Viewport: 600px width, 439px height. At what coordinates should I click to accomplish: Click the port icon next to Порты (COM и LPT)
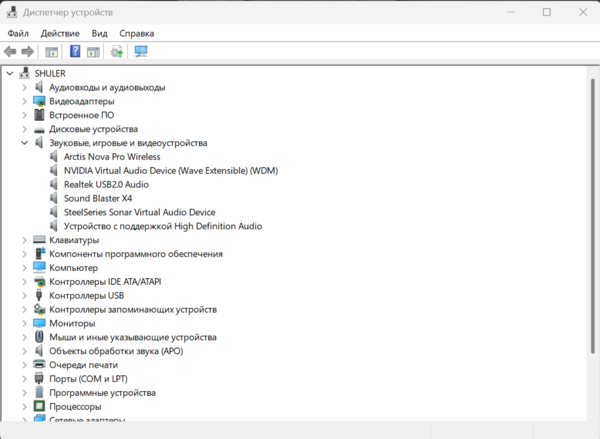click(39, 379)
